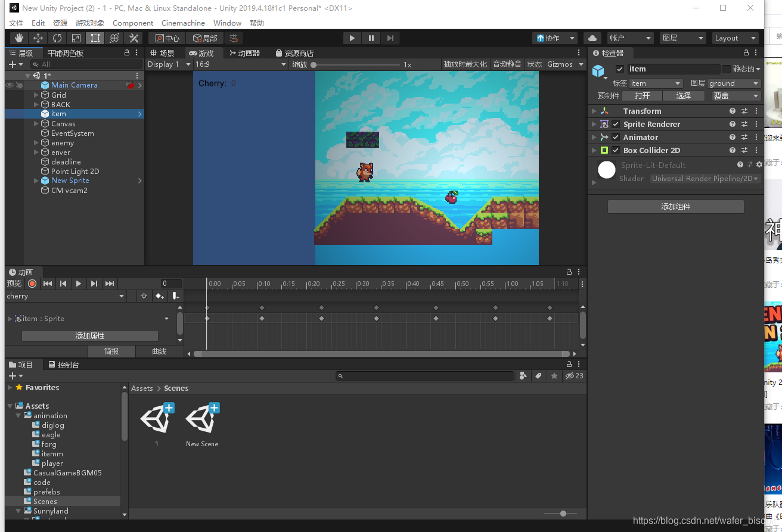This screenshot has width=782, height=532.
Task: Click the filter by selection crosshair icon
Action: [x=144, y=296]
